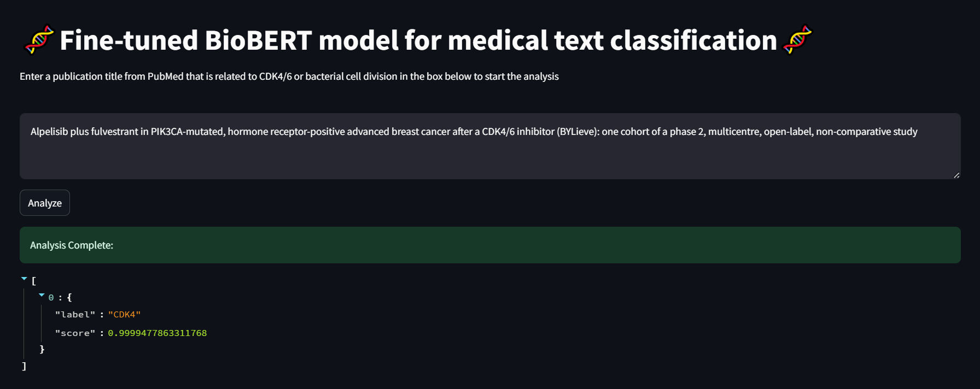Screen dimensions: 980x389
Task: Click the closing curly brace of item 0
Action: pyautogui.click(x=42, y=349)
